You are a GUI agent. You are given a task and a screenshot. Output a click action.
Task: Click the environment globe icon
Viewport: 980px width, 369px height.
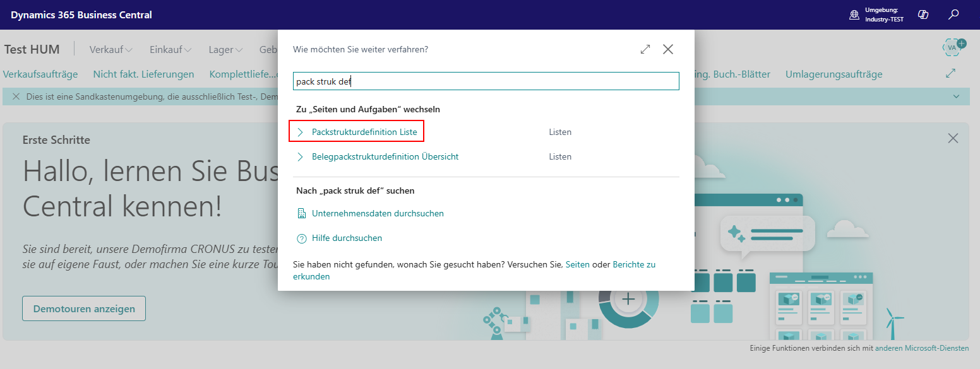(854, 15)
